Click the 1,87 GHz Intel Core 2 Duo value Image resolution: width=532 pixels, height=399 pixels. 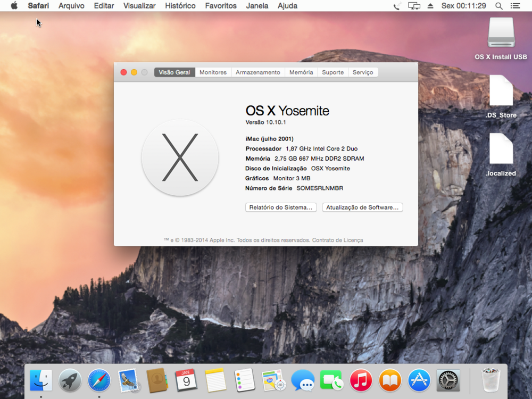(322, 148)
